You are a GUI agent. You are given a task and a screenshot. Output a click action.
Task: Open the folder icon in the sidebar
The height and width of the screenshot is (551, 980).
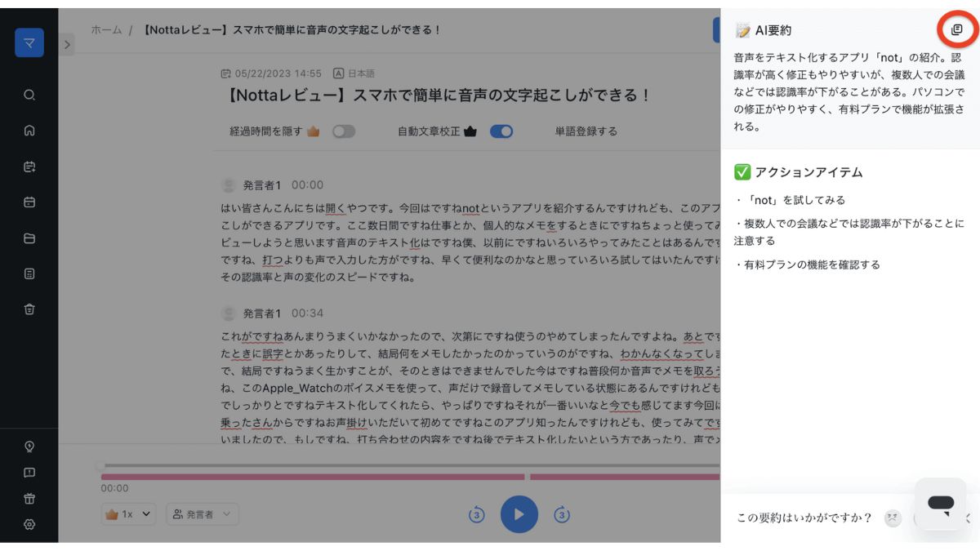(x=29, y=238)
